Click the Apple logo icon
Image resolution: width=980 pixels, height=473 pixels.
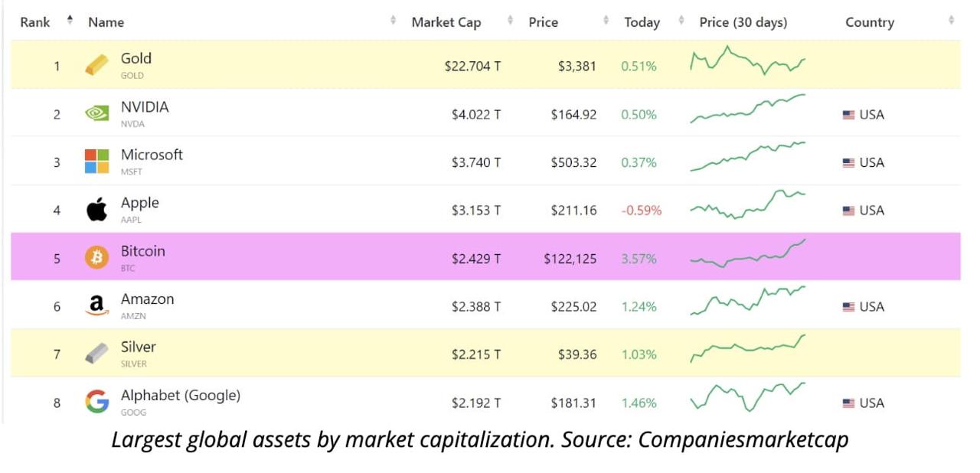96,210
